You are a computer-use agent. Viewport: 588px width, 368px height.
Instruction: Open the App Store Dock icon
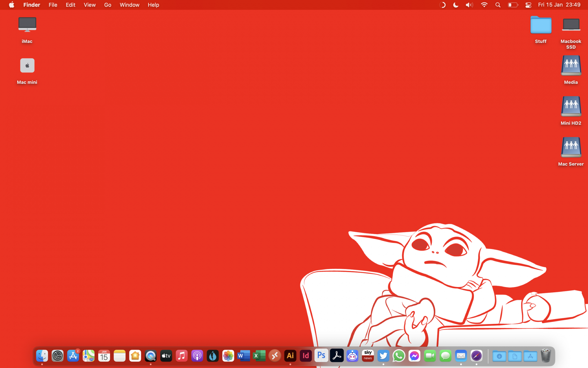click(x=73, y=356)
